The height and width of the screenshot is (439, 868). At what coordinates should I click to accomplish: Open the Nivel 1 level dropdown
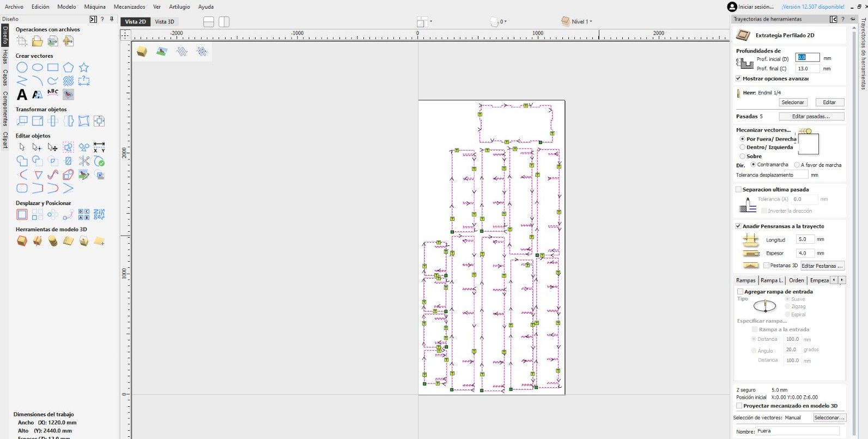point(591,22)
